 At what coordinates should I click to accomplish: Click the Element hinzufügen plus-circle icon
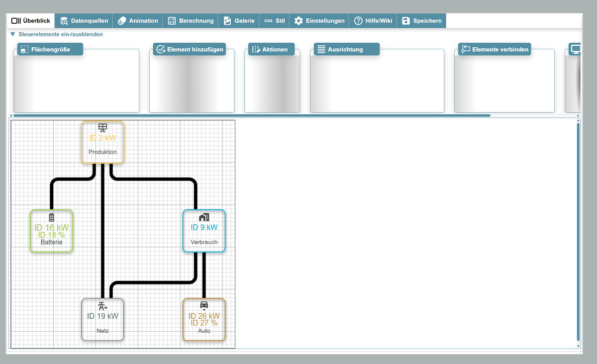tap(161, 49)
